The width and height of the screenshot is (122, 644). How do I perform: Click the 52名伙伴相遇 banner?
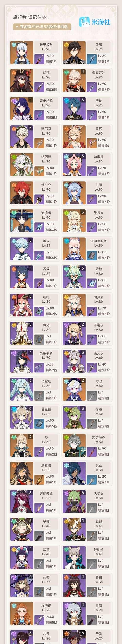42,27
